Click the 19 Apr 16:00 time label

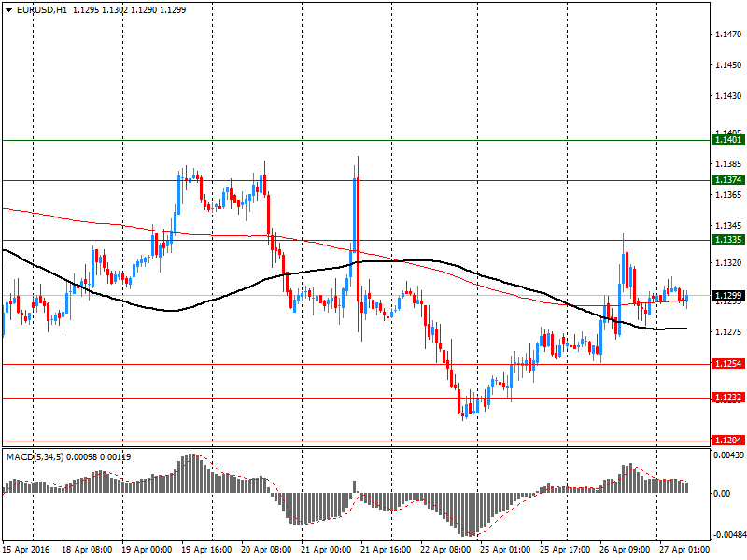tap(206, 550)
